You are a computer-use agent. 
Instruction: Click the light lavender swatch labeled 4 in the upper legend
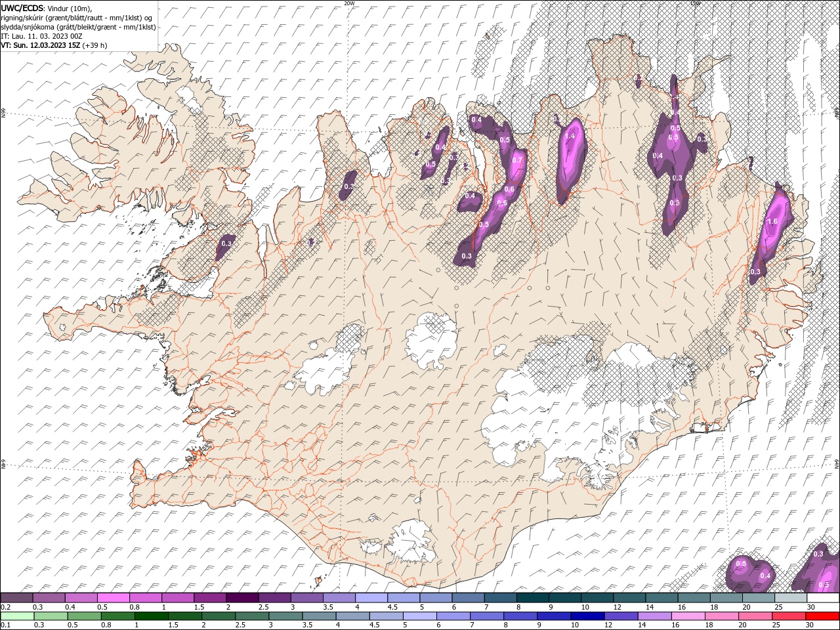(x=371, y=598)
